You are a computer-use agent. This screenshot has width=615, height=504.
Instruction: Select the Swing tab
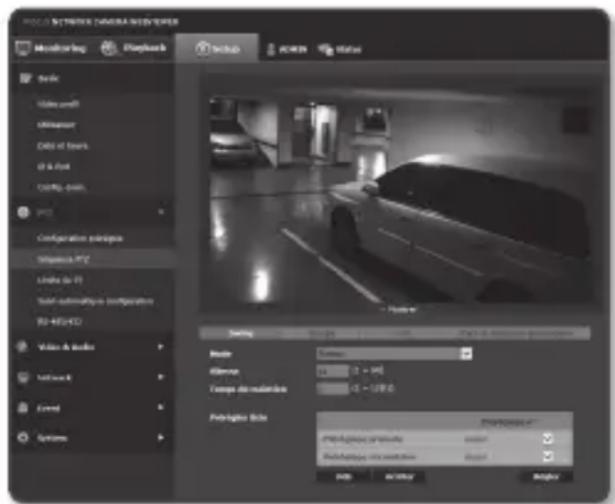[238, 333]
